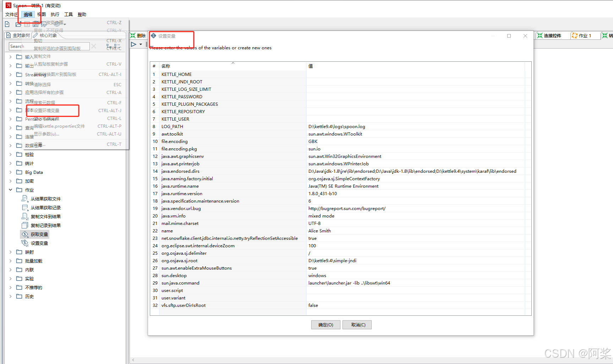Switch to the 连接控件 tab
This screenshot has width=613, height=364.
point(549,35)
